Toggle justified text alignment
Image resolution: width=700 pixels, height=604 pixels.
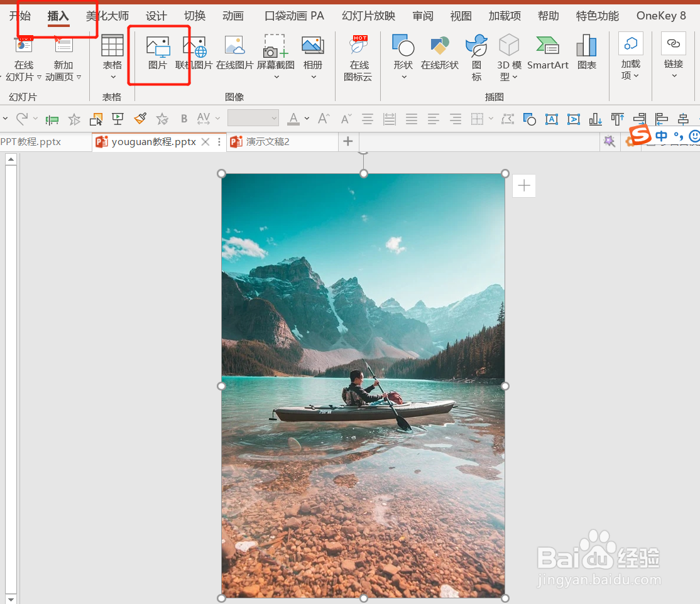(x=411, y=119)
